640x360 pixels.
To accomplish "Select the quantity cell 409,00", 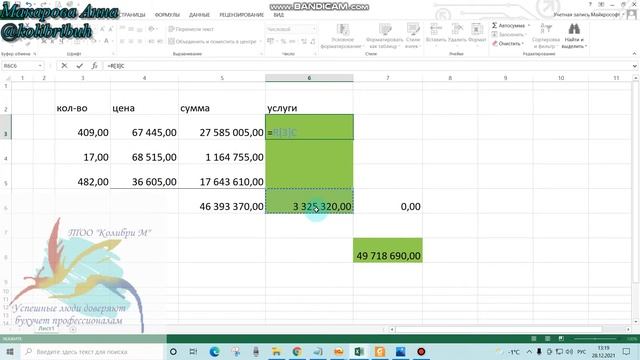I will [83, 127].
